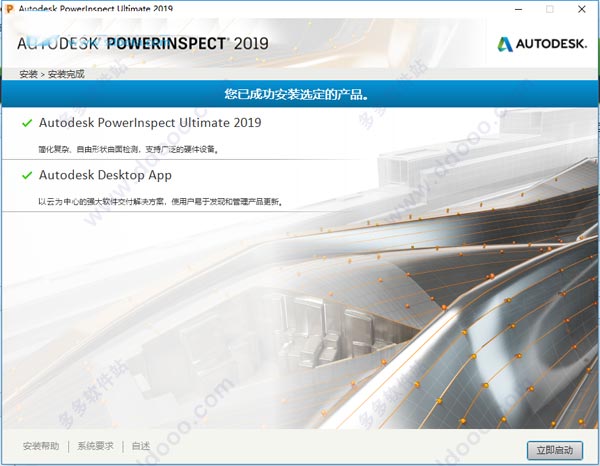Click the PowerInspect description text 简化复杂
Screen dimensions: 600x466
tap(128, 149)
